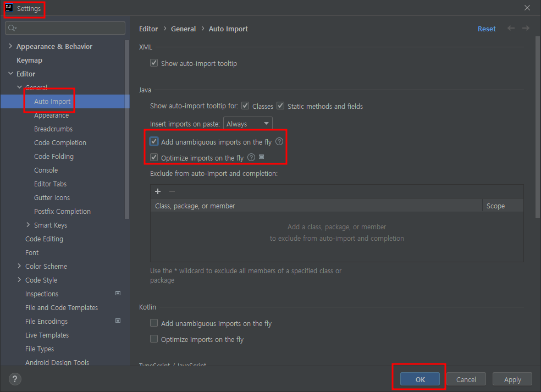This screenshot has height=392, width=541.
Task: Expand Smart Keys node
Action: pyautogui.click(x=28, y=225)
